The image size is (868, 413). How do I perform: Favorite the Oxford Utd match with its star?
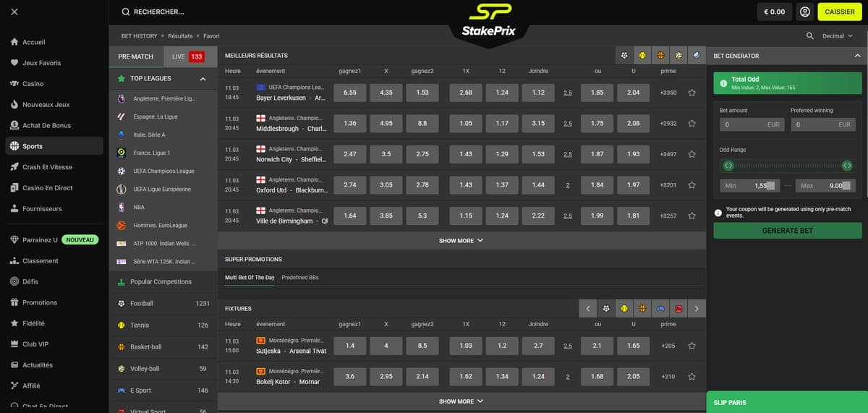(x=692, y=184)
